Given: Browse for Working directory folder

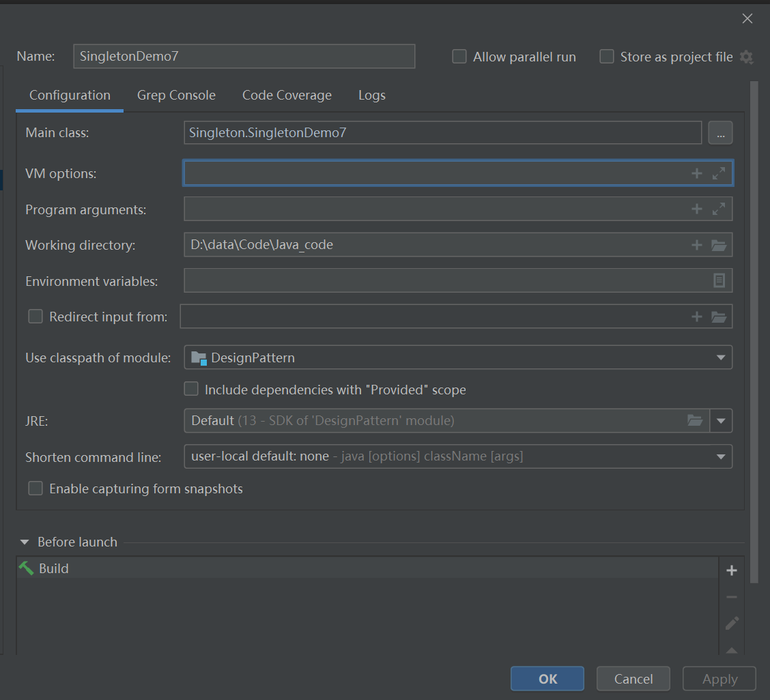Looking at the screenshot, I should point(719,245).
